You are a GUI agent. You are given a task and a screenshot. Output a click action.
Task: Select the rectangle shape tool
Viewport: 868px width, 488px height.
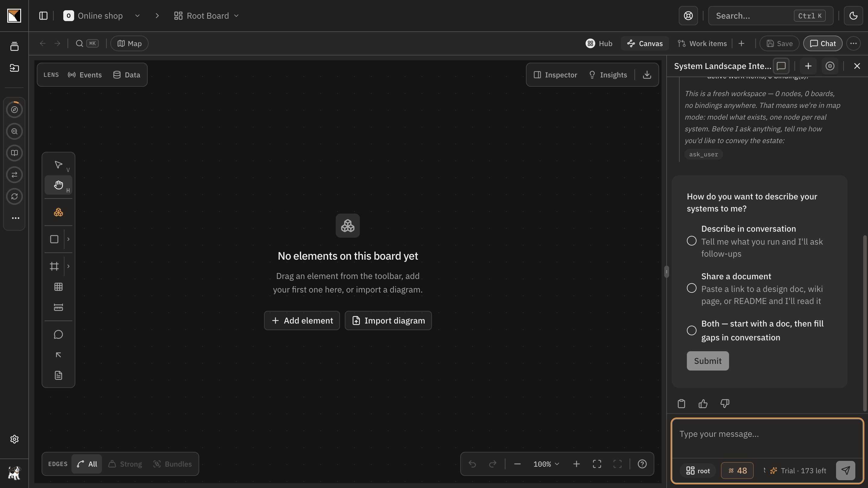point(54,239)
